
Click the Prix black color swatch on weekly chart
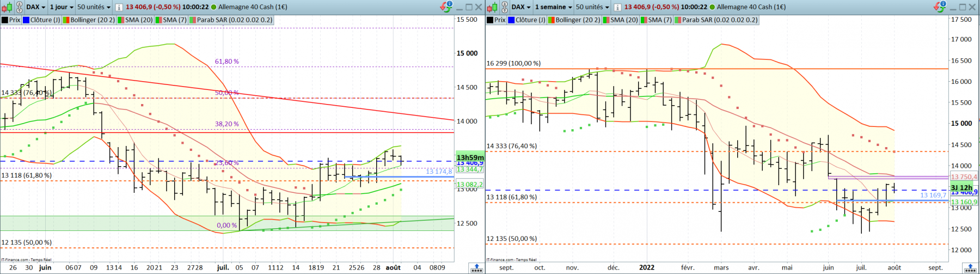click(x=490, y=20)
